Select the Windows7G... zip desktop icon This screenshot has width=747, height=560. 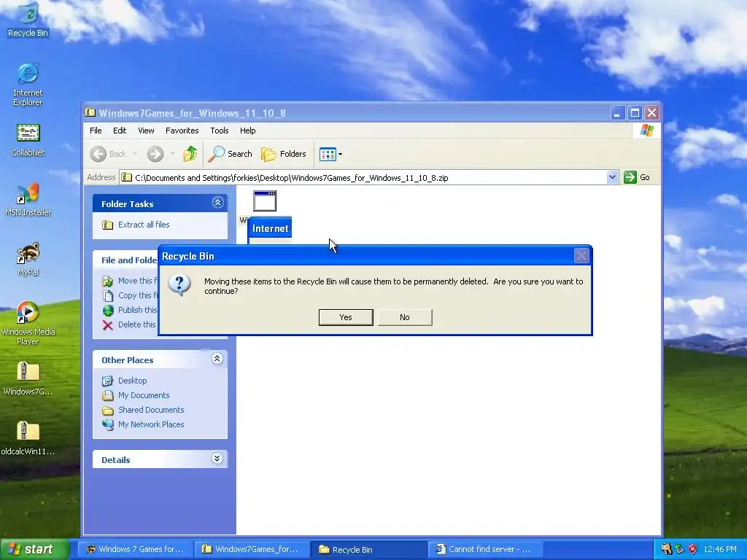[28, 379]
